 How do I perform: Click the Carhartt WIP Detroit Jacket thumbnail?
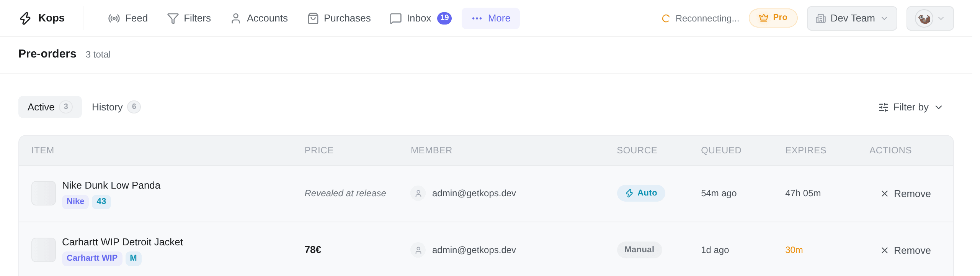coord(44,250)
